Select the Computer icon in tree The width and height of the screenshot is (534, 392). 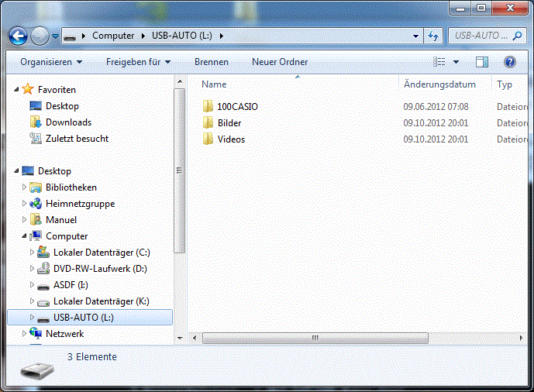point(36,236)
